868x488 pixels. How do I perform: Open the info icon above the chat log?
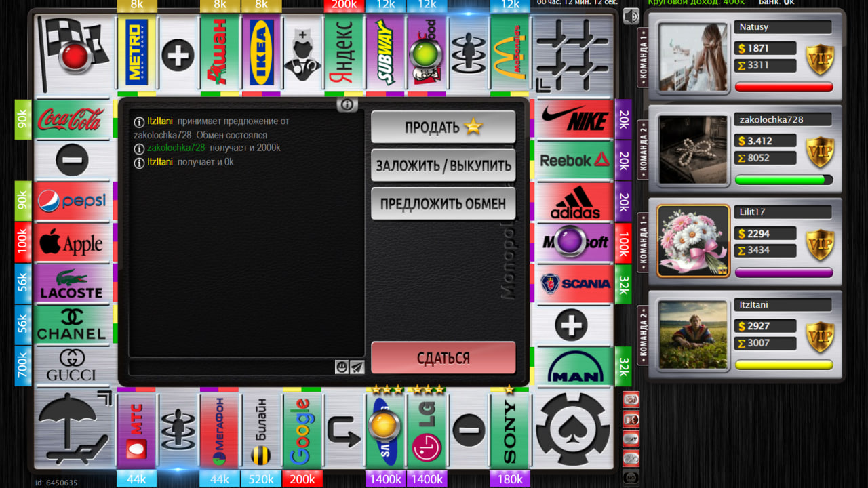(347, 105)
